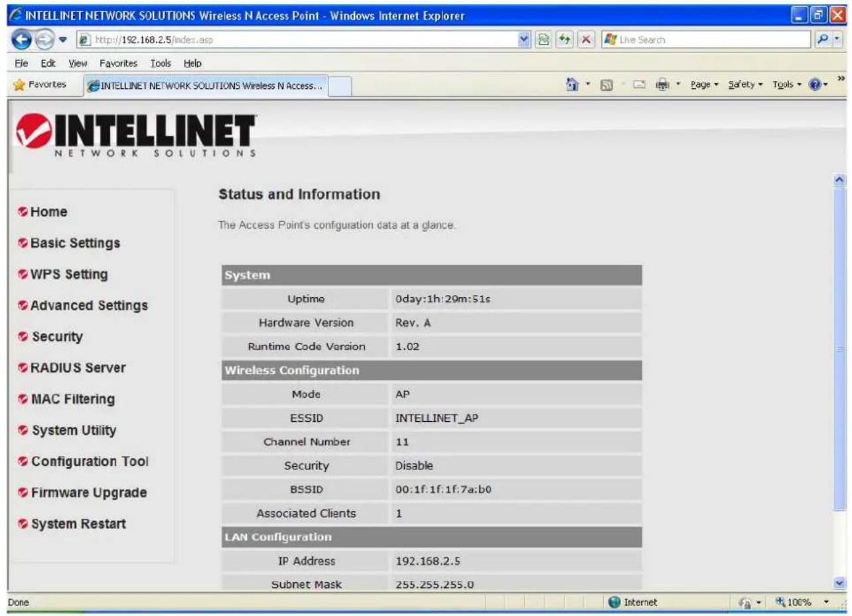Click the Runtime Code Version value 1.02

(407, 347)
